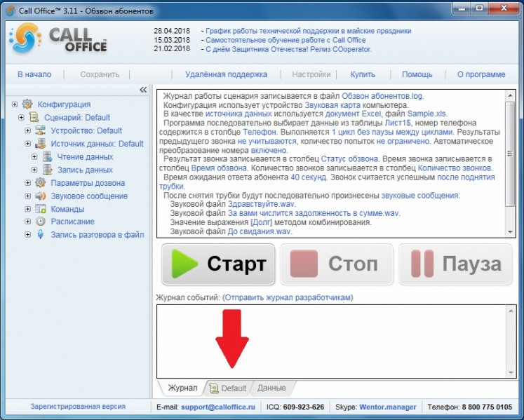Open the Обзвон абонентов.log link
The height and width of the screenshot is (420, 524).
(x=382, y=96)
